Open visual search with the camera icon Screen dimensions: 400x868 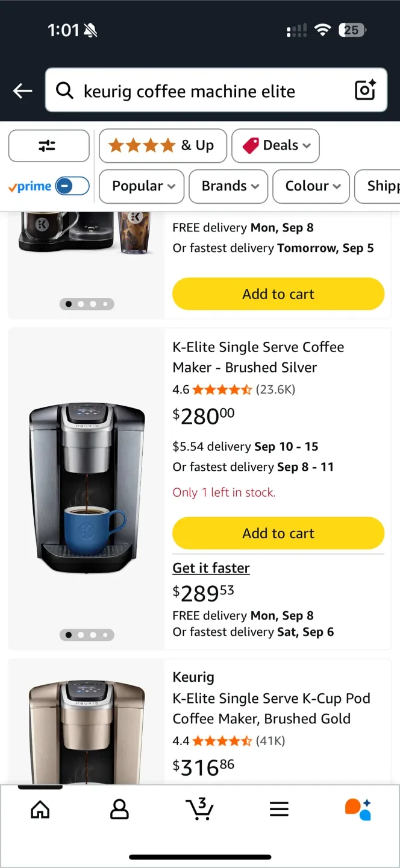[364, 90]
